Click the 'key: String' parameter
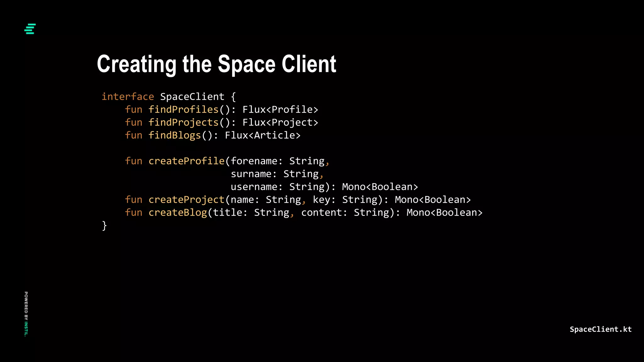Image resolution: width=644 pixels, height=362 pixels. tap(345, 200)
